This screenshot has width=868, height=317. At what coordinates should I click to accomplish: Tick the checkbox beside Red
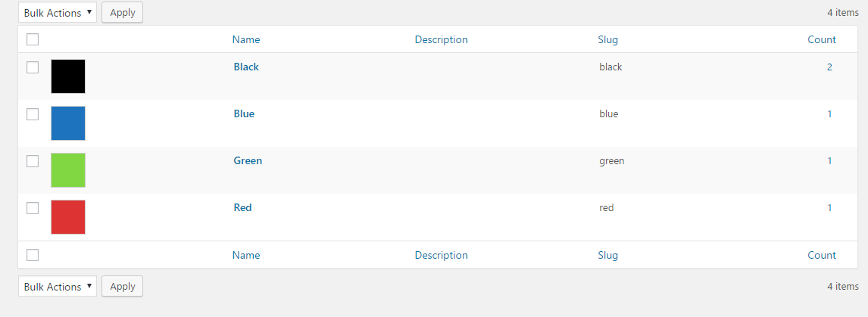click(33, 208)
